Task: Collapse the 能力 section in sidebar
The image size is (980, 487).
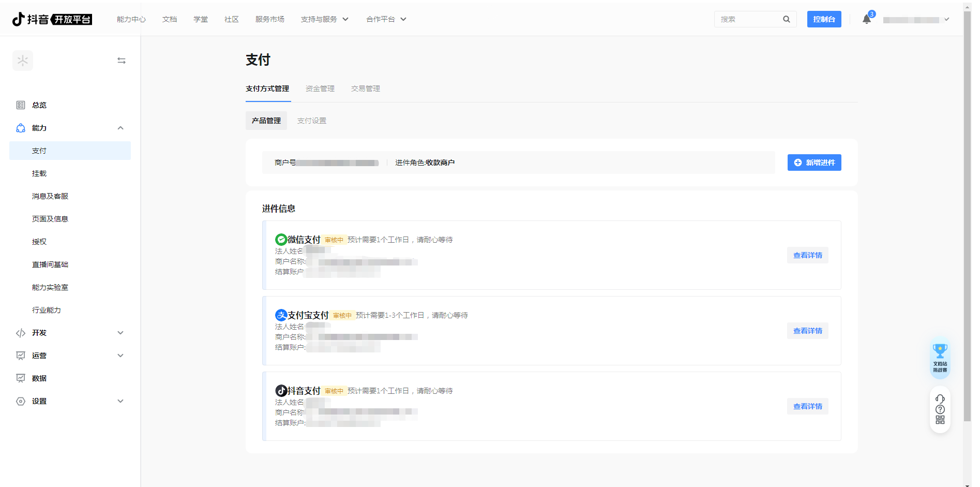Action: [120, 128]
